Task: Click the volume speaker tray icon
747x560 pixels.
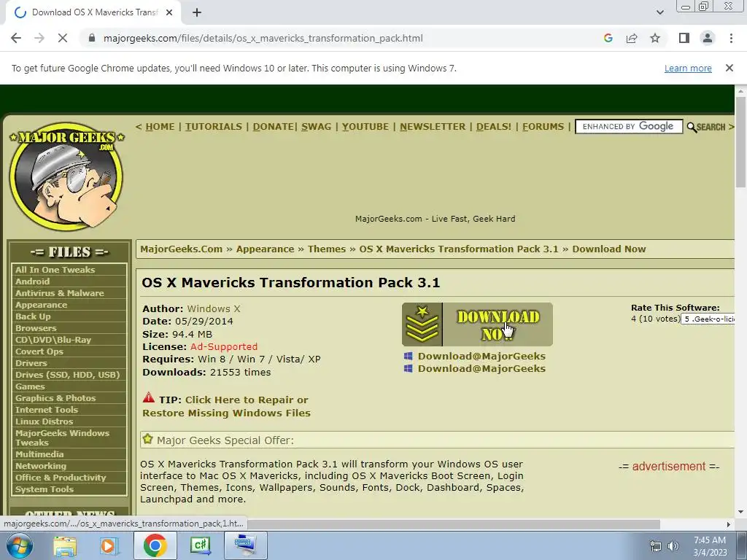Action: (673, 546)
